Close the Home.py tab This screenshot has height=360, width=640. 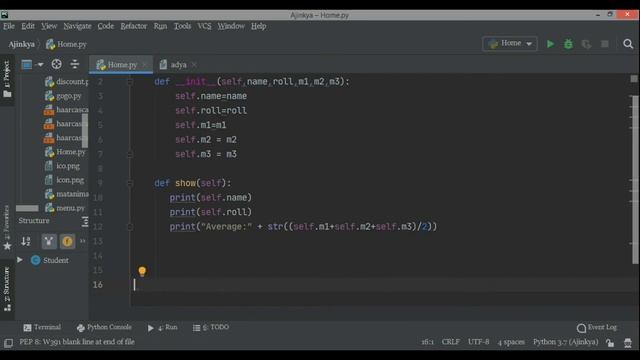coord(144,65)
